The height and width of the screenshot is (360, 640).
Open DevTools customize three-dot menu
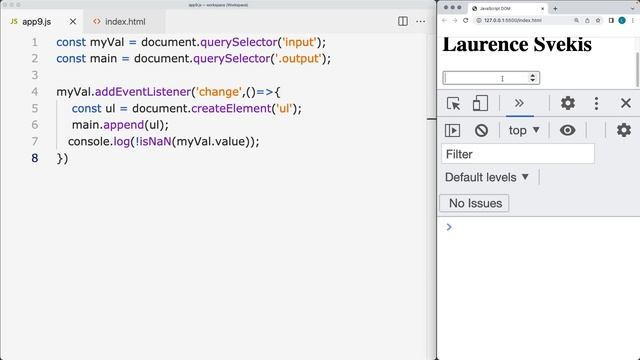(x=596, y=103)
